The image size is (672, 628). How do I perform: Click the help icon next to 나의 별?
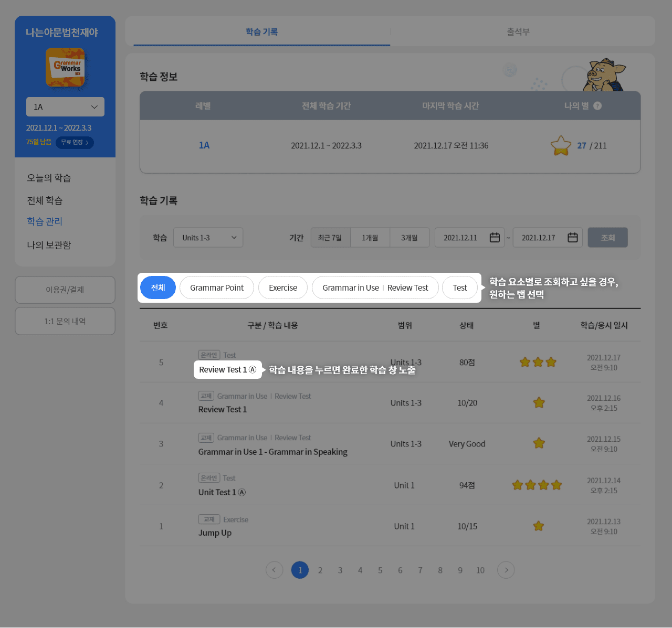coord(597,106)
